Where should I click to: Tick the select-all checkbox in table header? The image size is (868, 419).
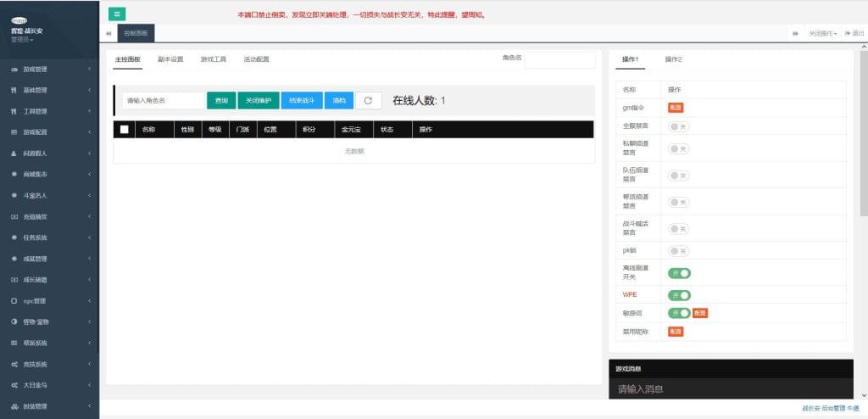point(125,129)
